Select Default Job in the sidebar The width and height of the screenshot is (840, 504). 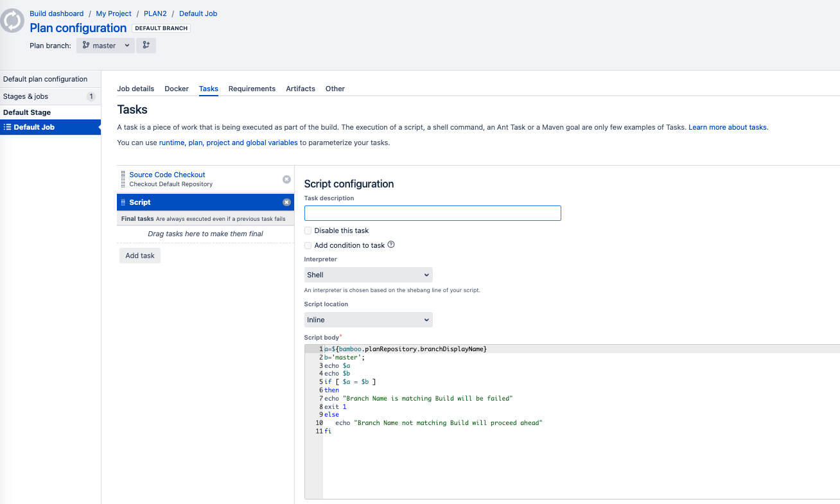click(51, 127)
